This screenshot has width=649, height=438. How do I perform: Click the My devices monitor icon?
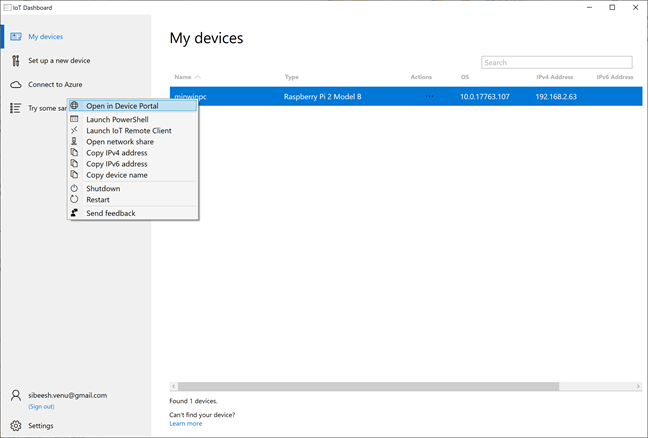(16, 37)
